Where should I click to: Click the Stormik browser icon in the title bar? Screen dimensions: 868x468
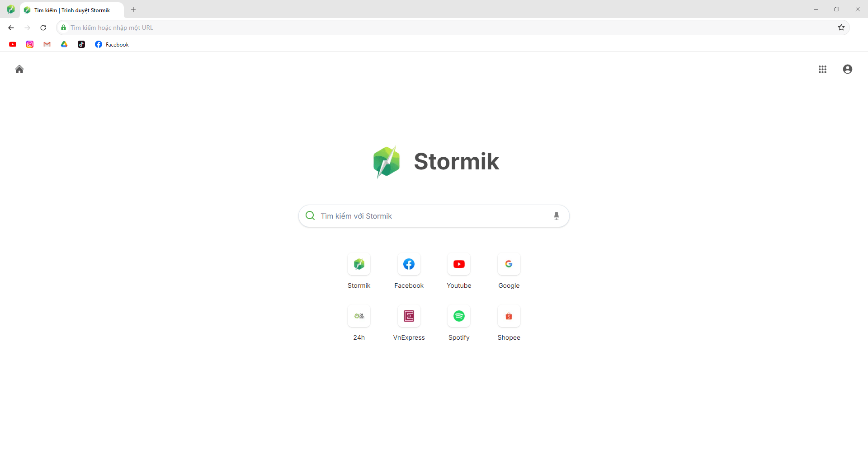(10, 9)
